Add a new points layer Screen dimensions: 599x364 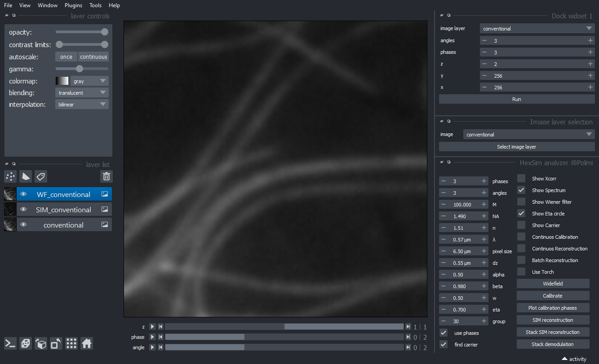pos(10,176)
